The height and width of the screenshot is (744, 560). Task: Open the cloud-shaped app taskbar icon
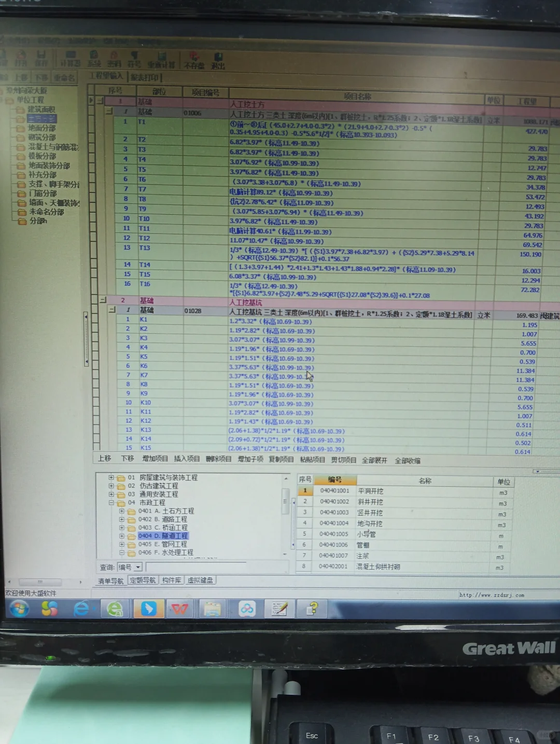click(x=247, y=608)
